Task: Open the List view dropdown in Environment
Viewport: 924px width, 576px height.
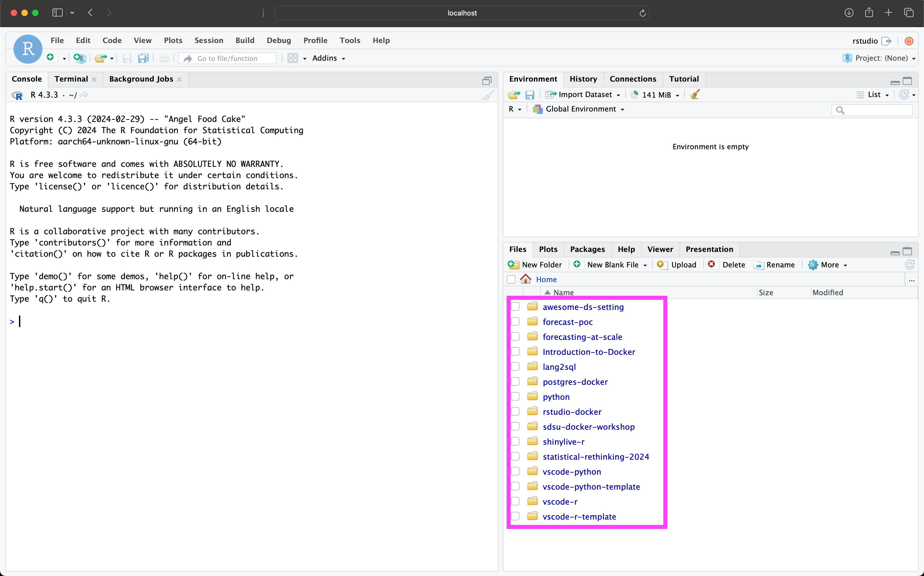Action: coord(873,94)
